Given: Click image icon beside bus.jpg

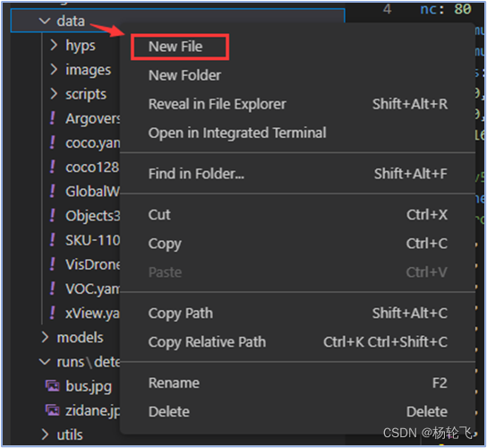Looking at the screenshot, I should [x=53, y=386].
